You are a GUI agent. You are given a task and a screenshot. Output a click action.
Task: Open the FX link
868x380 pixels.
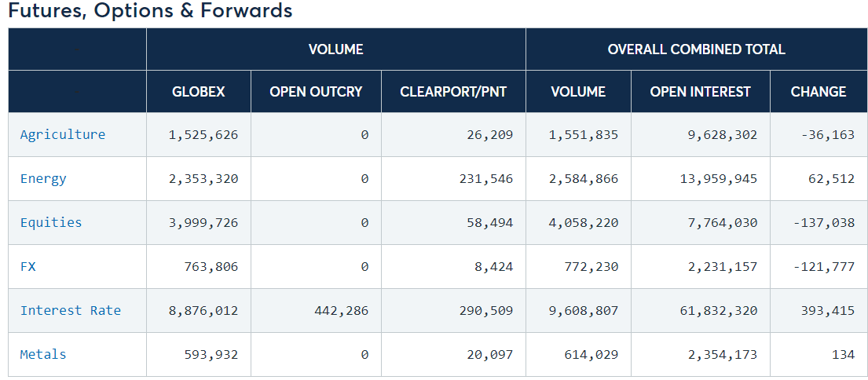pos(28,266)
